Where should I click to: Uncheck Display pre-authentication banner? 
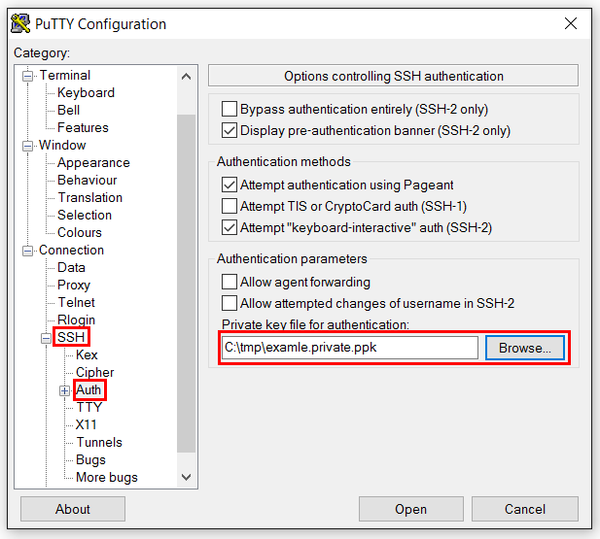(229, 130)
